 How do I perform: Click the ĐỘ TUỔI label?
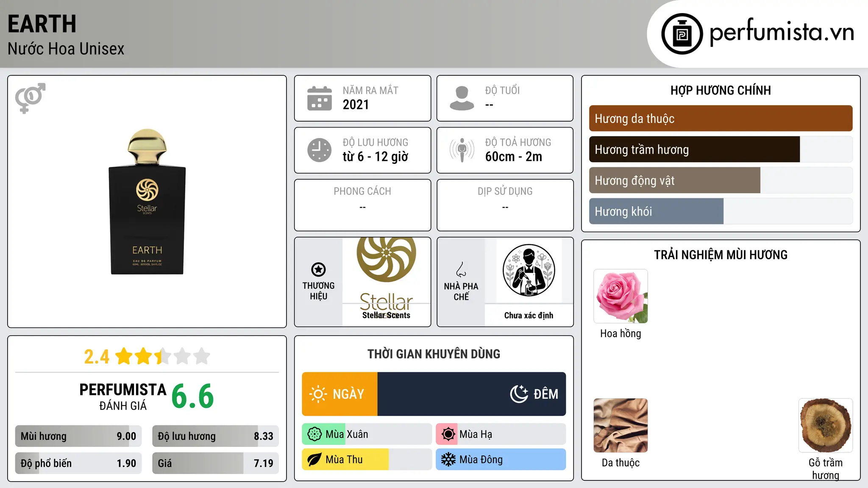(x=502, y=90)
